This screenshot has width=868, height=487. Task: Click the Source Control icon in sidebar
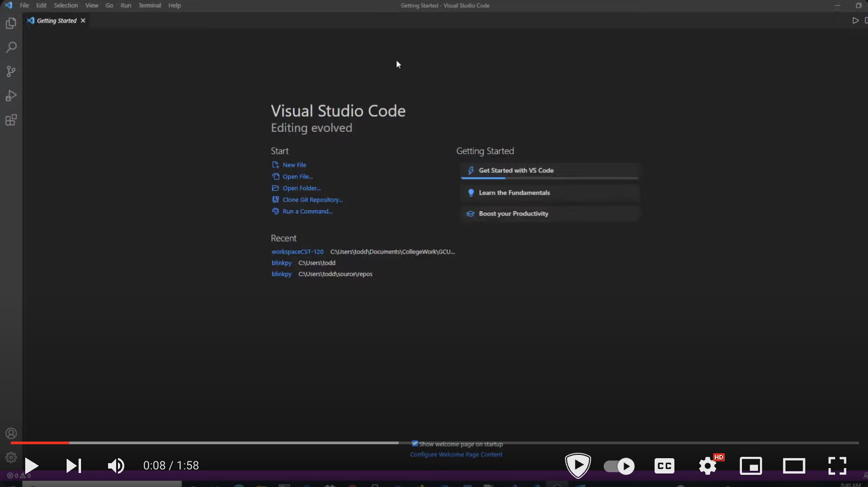[11, 71]
